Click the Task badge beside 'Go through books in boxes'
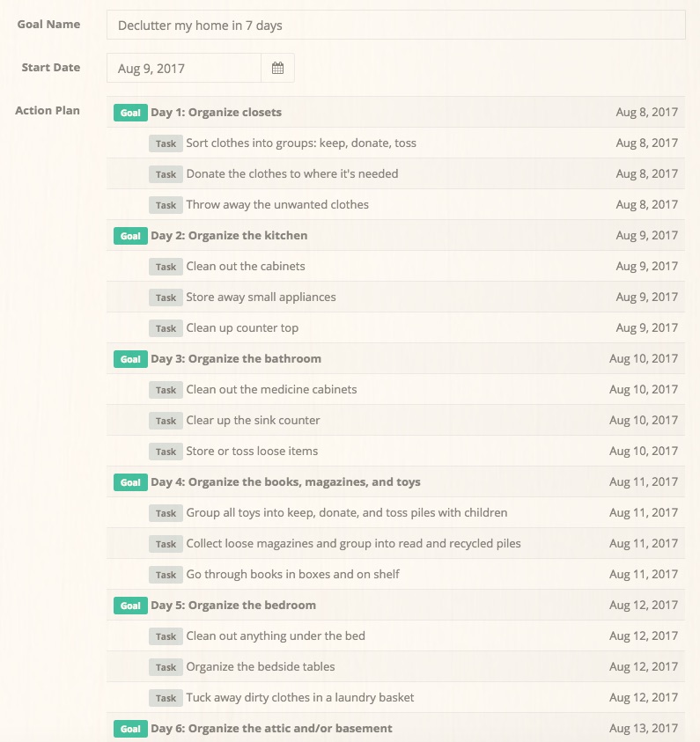Viewport: 700px width, 742px height. pos(166,575)
